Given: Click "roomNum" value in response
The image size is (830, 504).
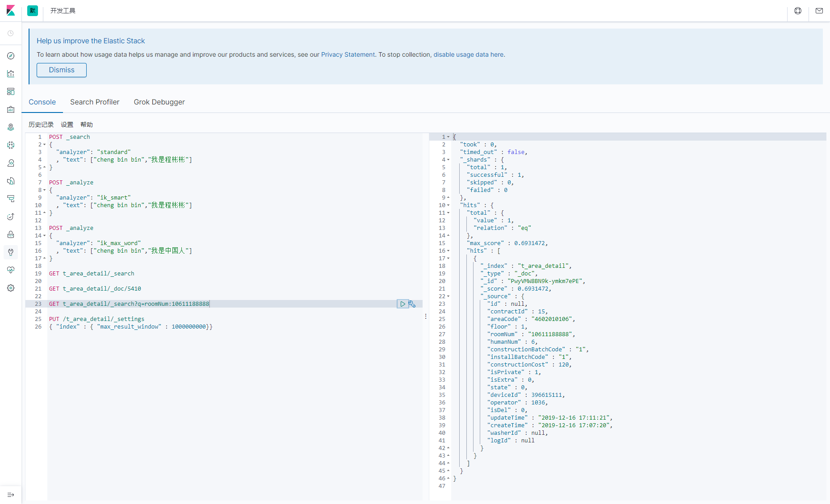Looking at the screenshot, I should tap(550, 334).
